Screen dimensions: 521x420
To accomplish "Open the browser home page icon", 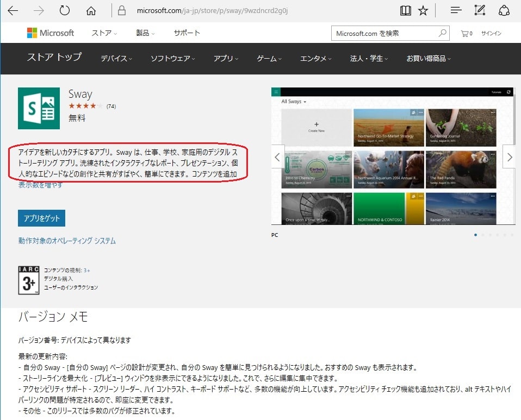I will tap(91, 11).
